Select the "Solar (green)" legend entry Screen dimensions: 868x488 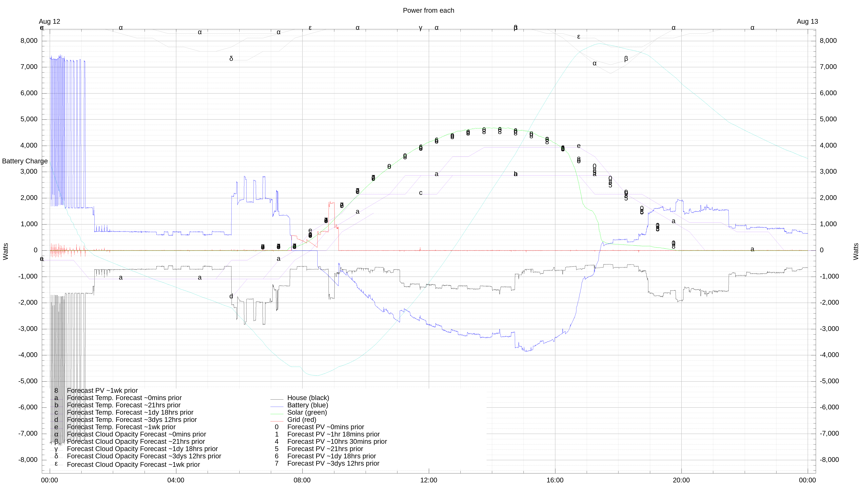[307, 412]
